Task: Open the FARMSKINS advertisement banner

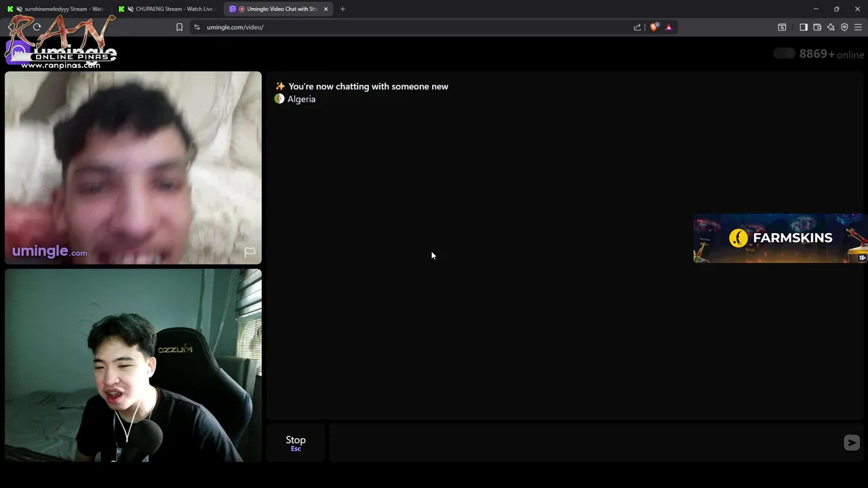Action: 780,238
